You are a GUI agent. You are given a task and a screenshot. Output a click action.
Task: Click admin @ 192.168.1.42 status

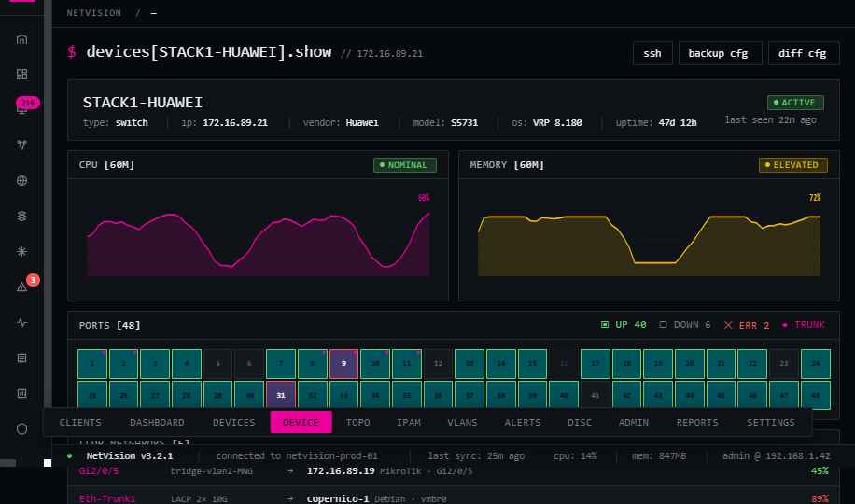coord(777,456)
